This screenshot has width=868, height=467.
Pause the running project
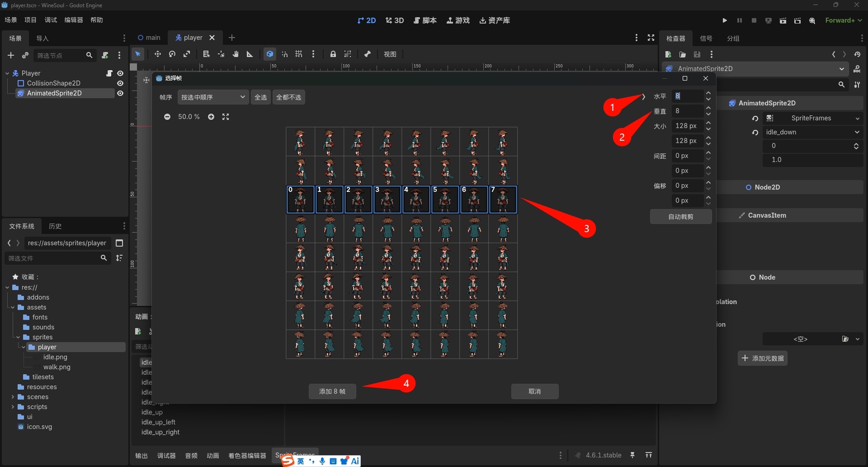pyautogui.click(x=740, y=20)
